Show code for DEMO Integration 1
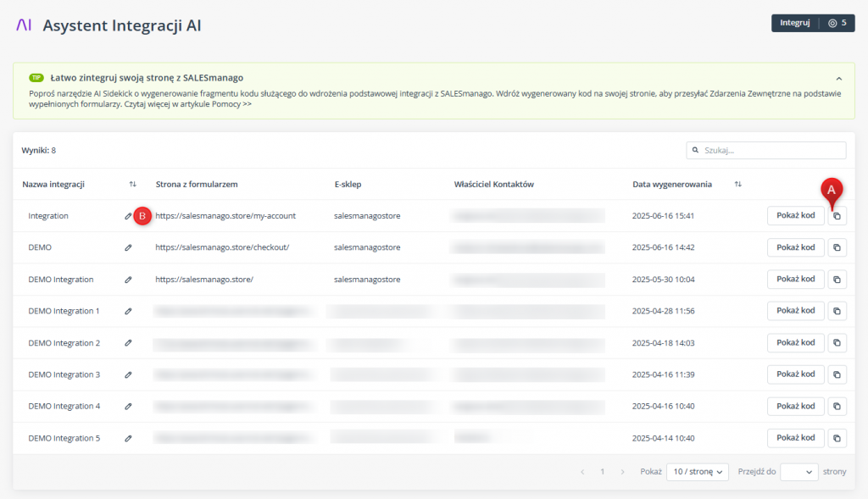Viewport: 868px width, 499px height. [795, 311]
